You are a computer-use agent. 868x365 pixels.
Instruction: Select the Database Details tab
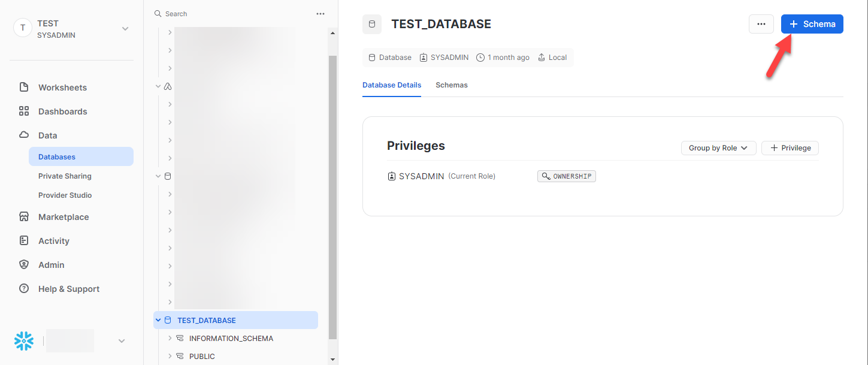392,85
